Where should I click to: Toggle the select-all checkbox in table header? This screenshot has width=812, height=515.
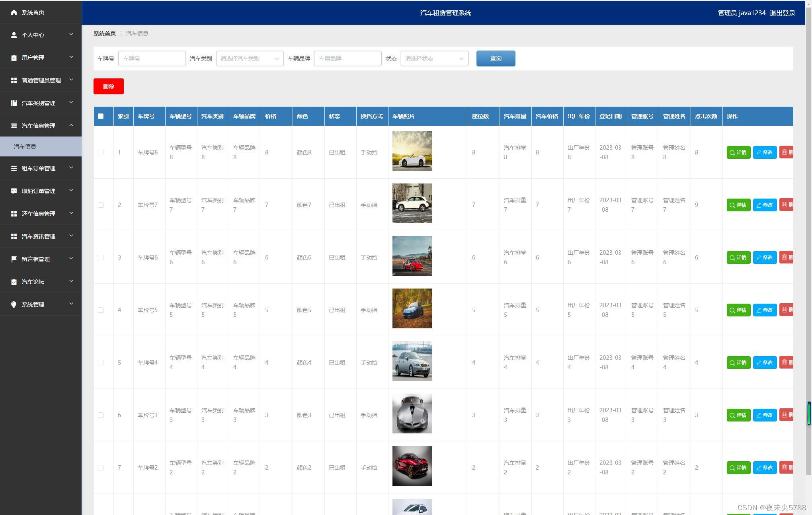coord(101,116)
